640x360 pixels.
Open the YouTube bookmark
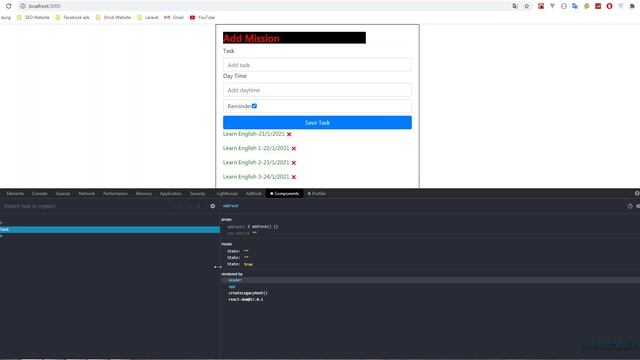(202, 18)
